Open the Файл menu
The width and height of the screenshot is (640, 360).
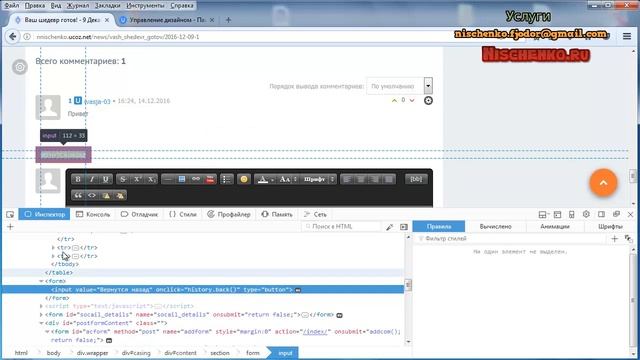pyautogui.click(x=11, y=6)
